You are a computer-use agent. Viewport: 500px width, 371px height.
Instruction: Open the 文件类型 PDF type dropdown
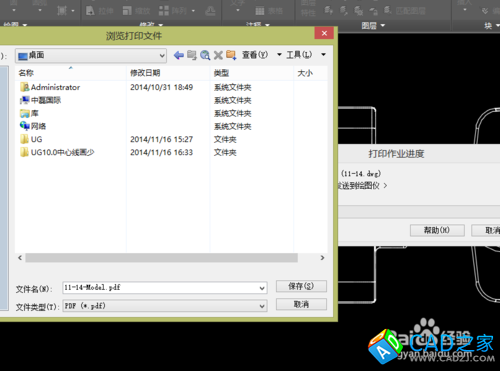[x=262, y=306]
